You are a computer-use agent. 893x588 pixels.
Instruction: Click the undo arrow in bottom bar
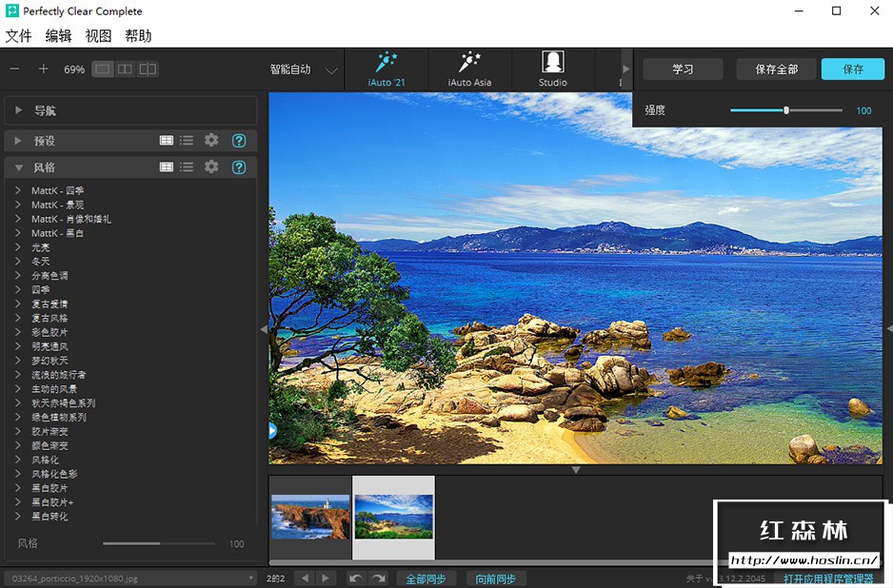pos(355,578)
